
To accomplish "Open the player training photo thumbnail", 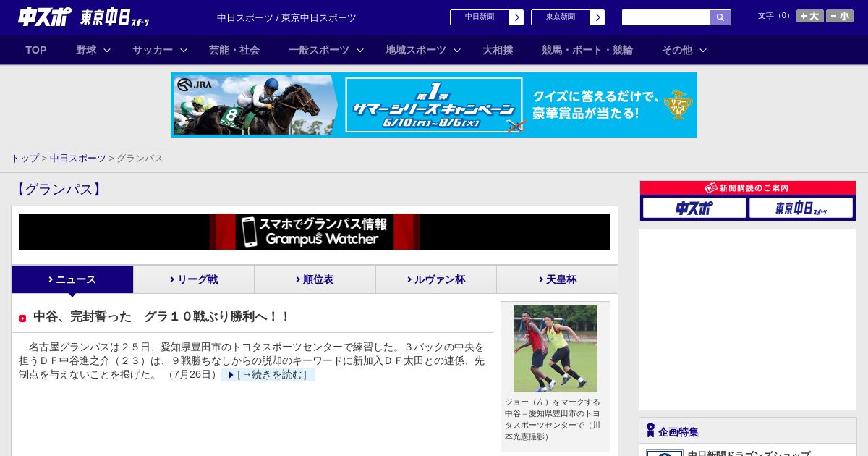I will click(x=556, y=349).
